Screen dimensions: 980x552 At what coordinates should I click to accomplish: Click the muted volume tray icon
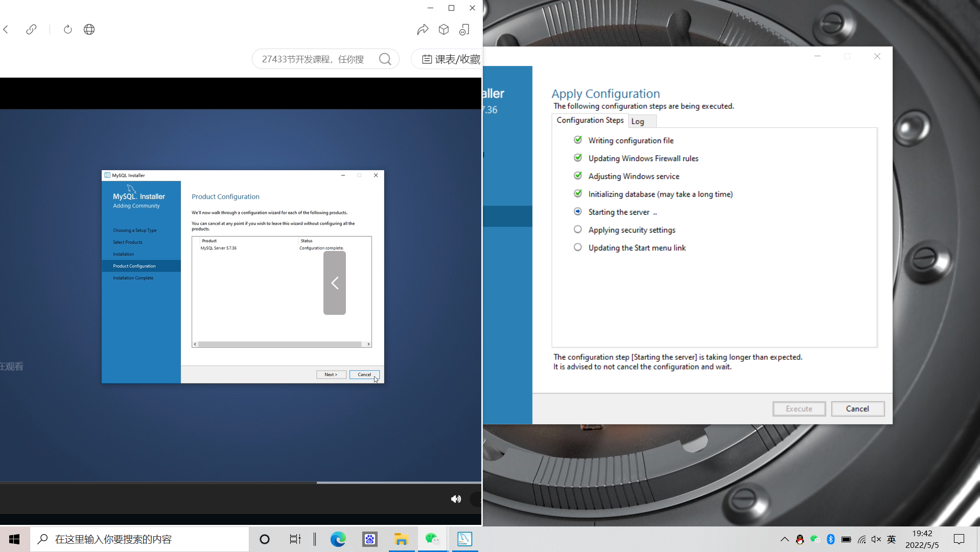click(x=876, y=539)
